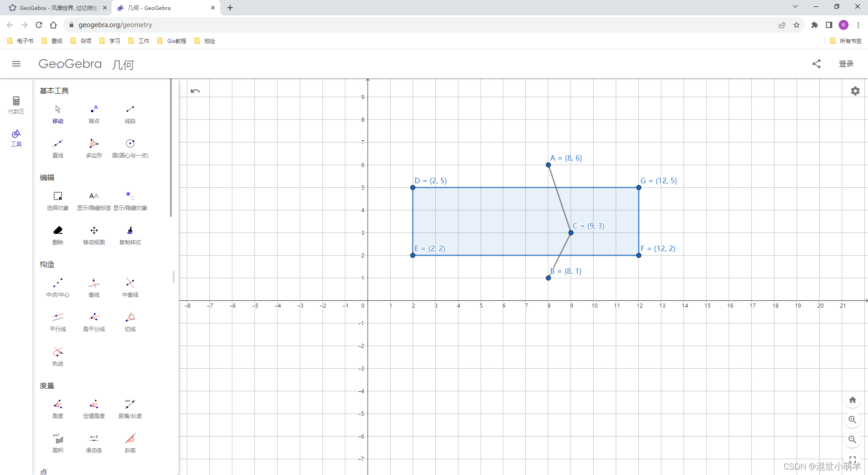868x475 pixels.
Task: Select the Segment (线段) tool
Action: [x=130, y=114]
